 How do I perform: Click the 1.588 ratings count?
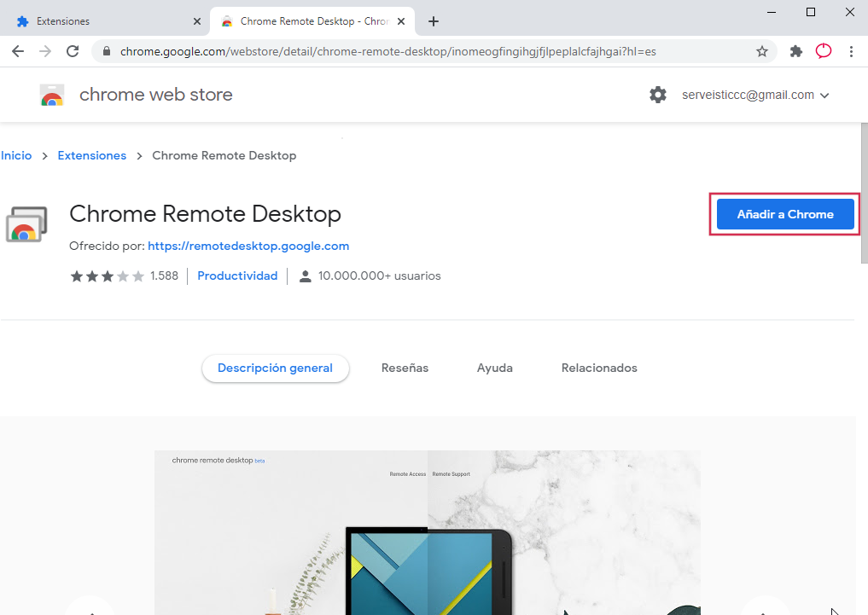click(164, 276)
